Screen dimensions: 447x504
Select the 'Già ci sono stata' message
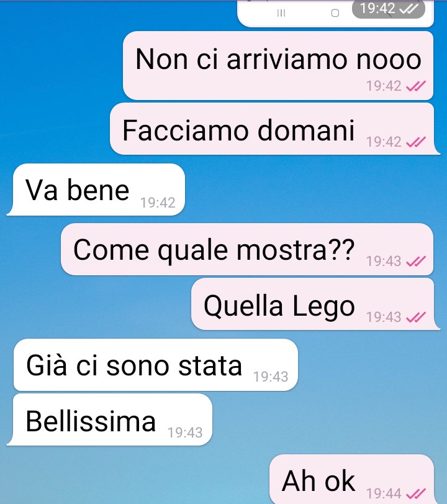click(x=156, y=365)
